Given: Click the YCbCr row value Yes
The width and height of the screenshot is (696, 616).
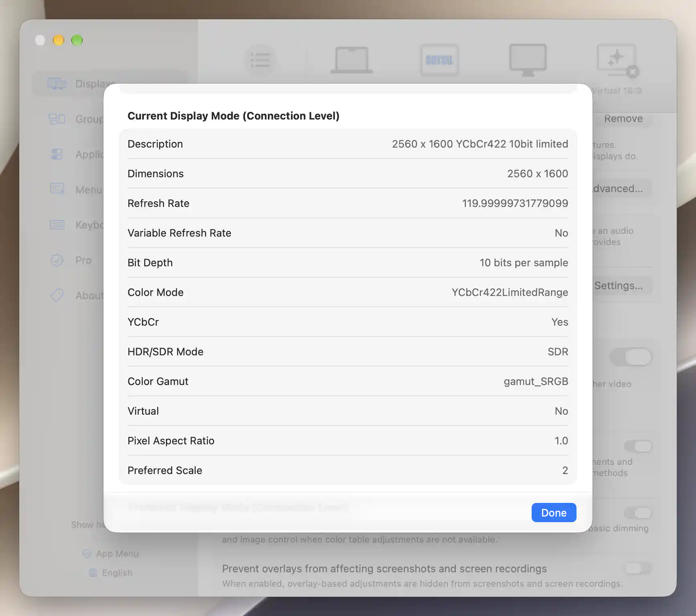Looking at the screenshot, I should coord(560,322).
